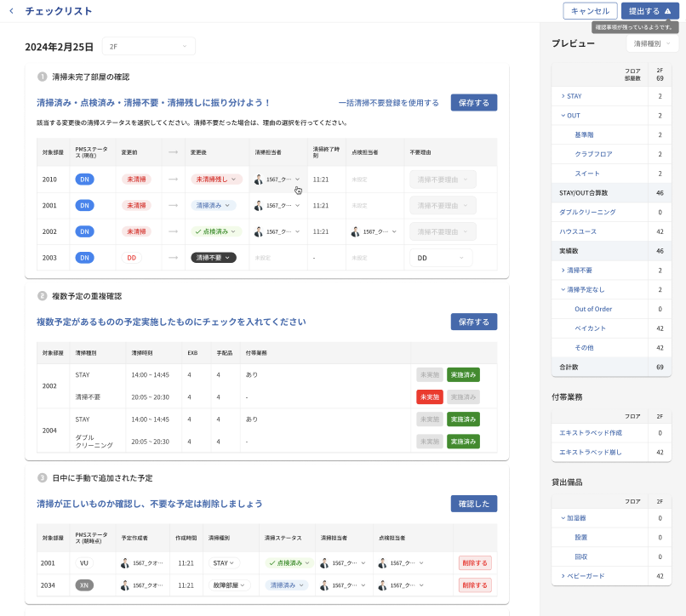The width and height of the screenshot is (686, 616).
Task: Click 一括清掃不要登録を使用する link
Action: coord(388,103)
